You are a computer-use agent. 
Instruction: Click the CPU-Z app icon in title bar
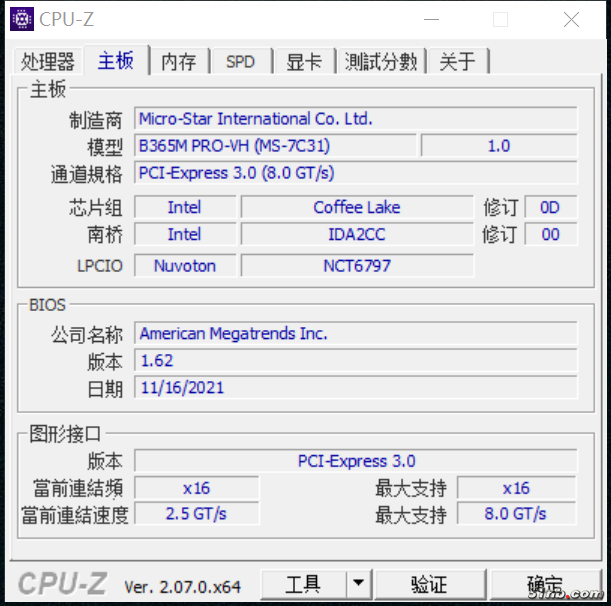click(22, 19)
